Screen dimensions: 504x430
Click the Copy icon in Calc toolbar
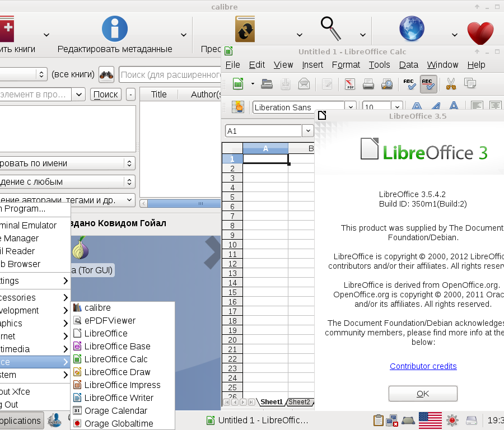470,83
